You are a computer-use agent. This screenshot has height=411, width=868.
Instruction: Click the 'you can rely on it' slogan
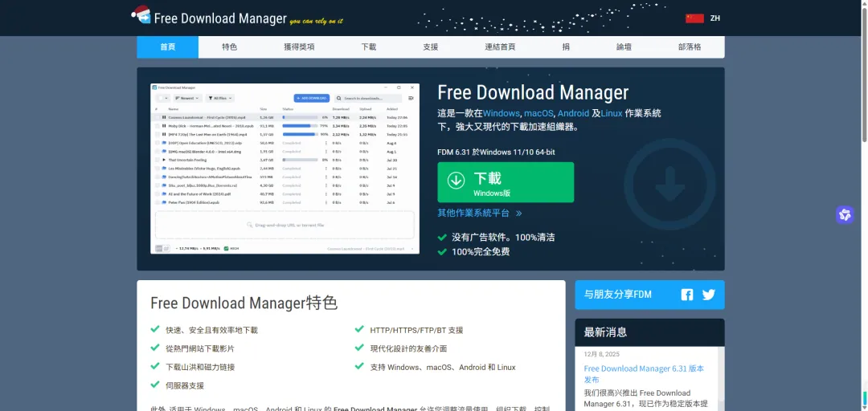316,22
